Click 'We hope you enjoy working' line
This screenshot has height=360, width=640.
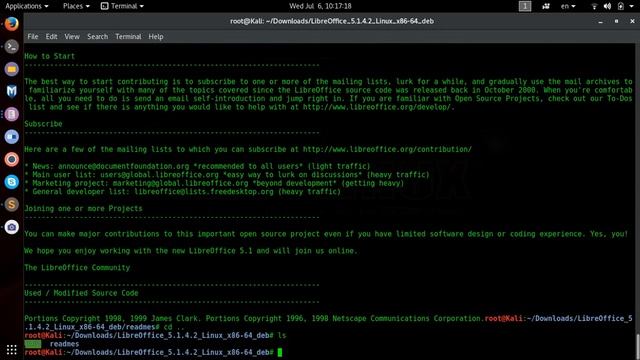(x=191, y=251)
